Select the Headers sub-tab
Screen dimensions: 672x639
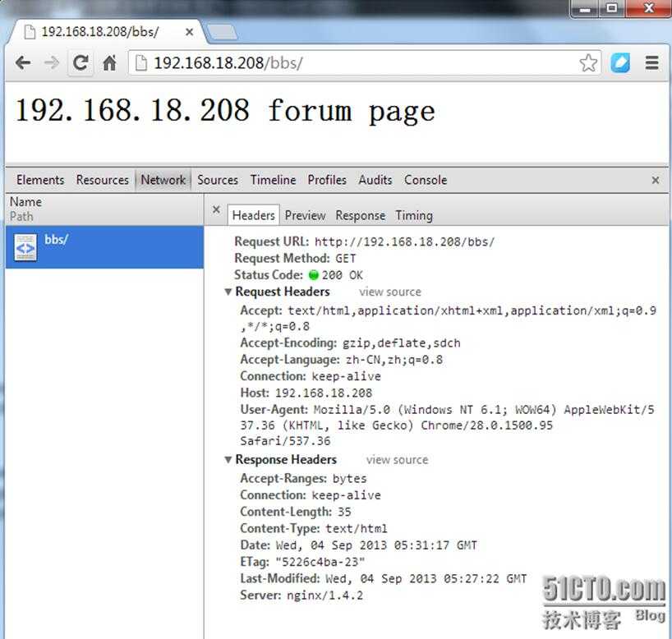pos(253,215)
